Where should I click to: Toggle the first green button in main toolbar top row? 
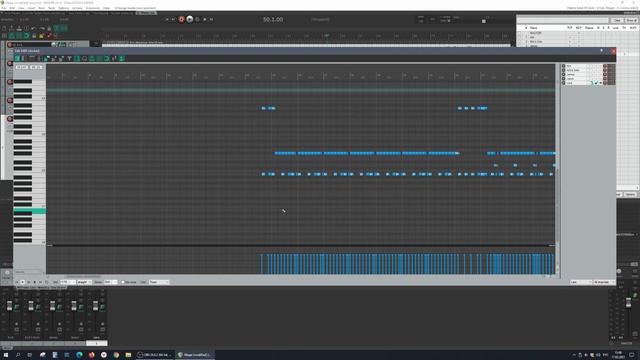pyautogui.click(x=57, y=28)
